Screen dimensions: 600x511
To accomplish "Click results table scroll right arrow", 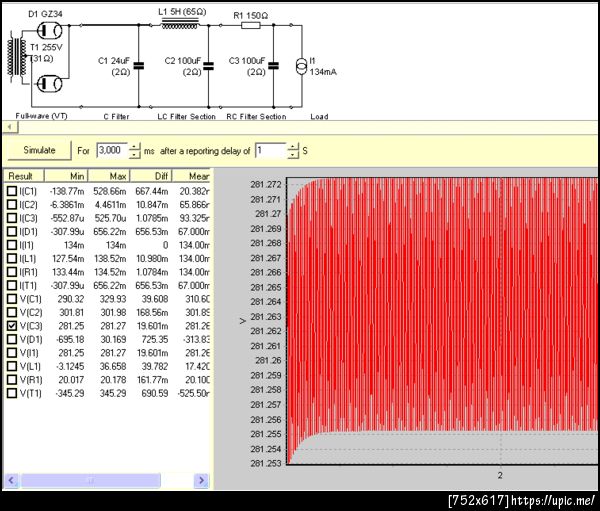I will coord(201,480).
